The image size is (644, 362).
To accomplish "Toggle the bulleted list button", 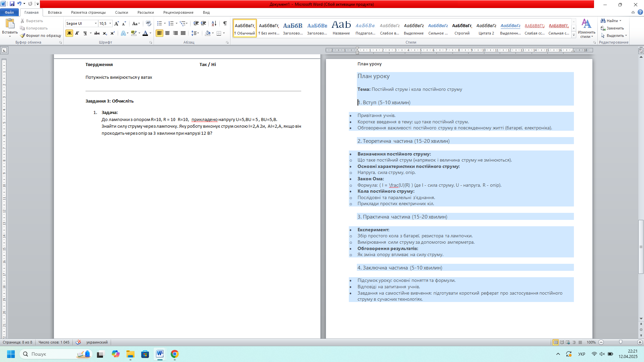I will tap(160, 23).
